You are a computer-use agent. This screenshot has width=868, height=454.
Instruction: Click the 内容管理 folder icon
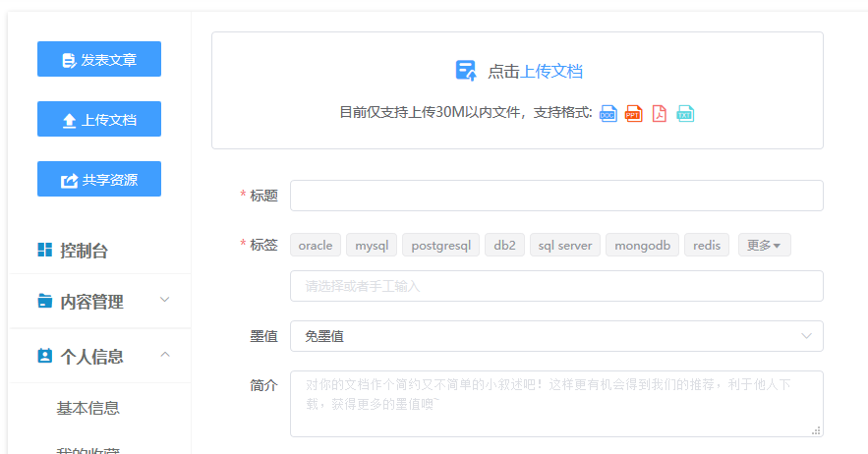(45, 301)
